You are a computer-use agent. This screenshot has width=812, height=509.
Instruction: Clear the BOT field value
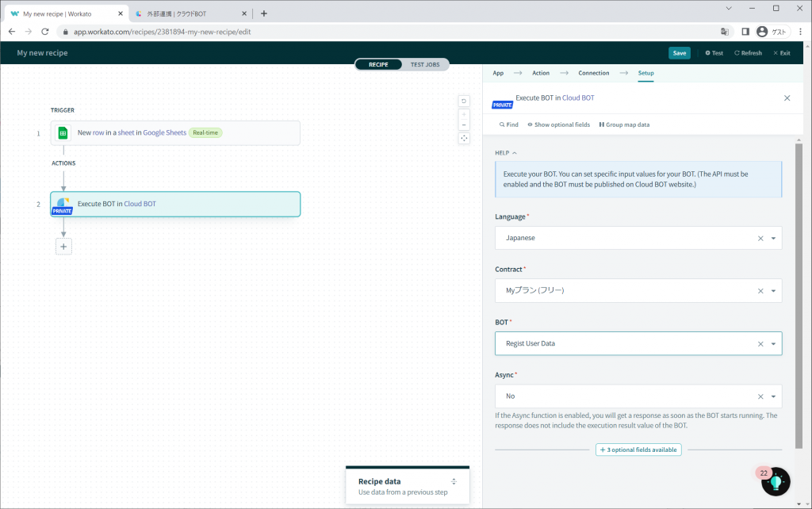point(760,344)
